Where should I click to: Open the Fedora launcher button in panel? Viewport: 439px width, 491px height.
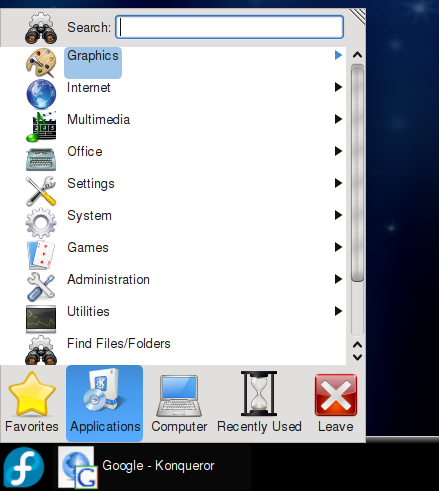tap(24, 467)
